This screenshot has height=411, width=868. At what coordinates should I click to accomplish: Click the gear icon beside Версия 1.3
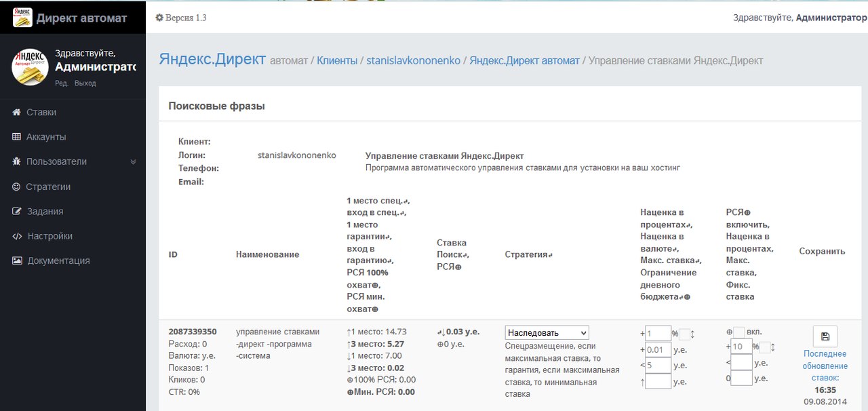pos(159,18)
